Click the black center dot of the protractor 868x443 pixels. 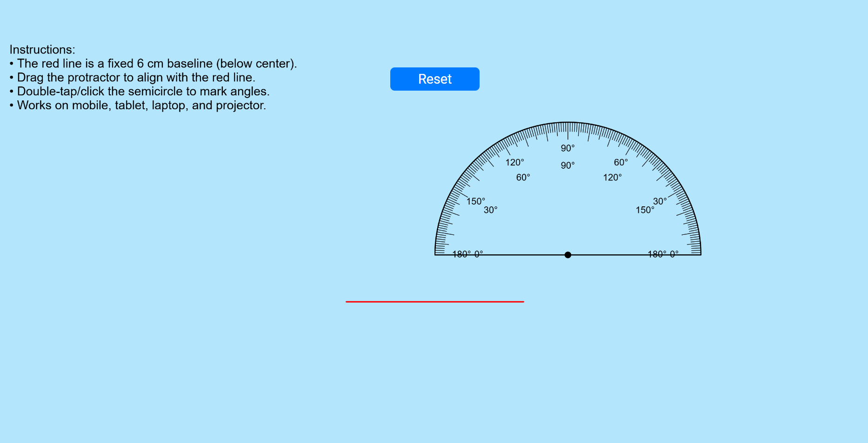(568, 255)
